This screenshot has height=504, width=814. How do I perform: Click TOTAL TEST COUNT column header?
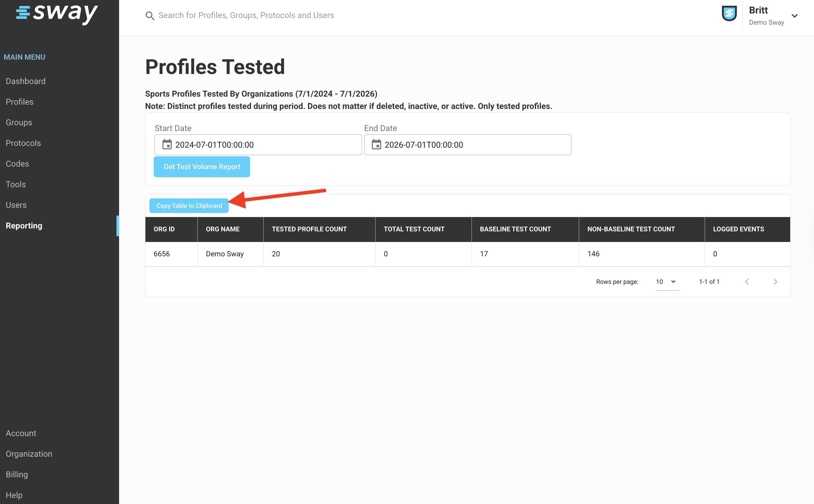[424, 229]
